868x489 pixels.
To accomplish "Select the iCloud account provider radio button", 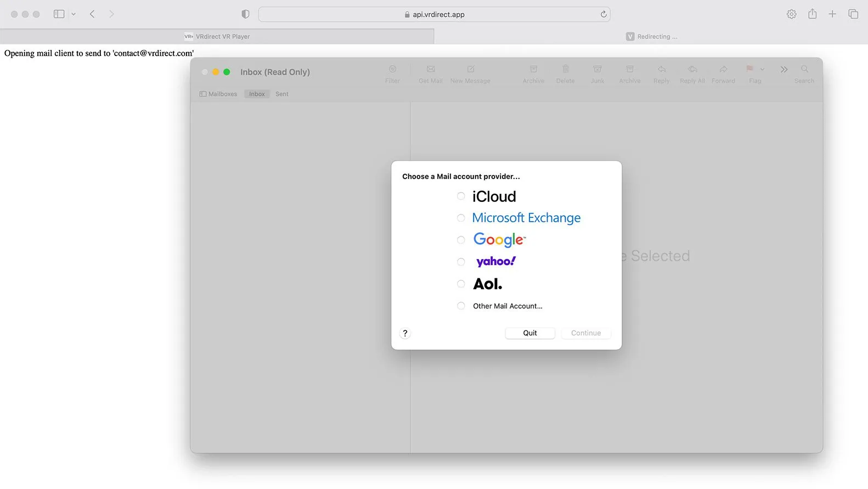I will (461, 196).
